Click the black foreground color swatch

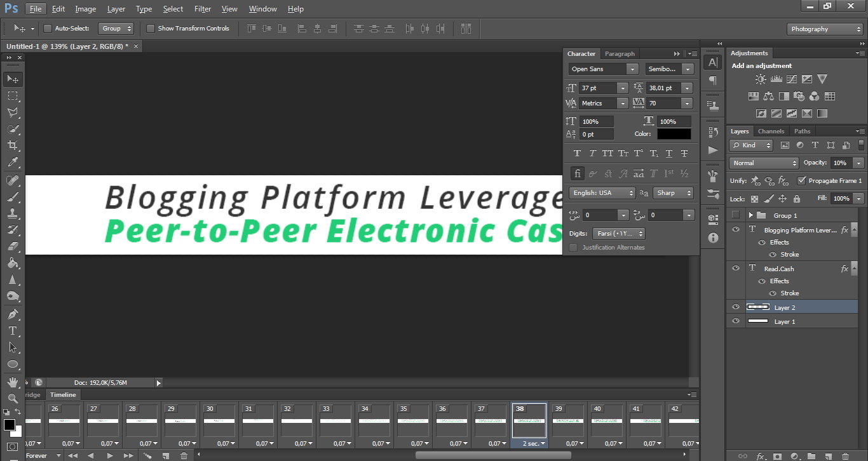pos(10,424)
